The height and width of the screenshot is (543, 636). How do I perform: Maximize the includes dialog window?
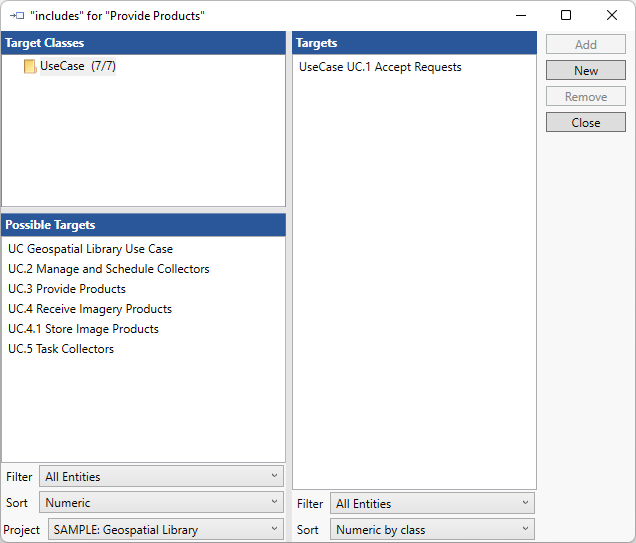[566, 16]
